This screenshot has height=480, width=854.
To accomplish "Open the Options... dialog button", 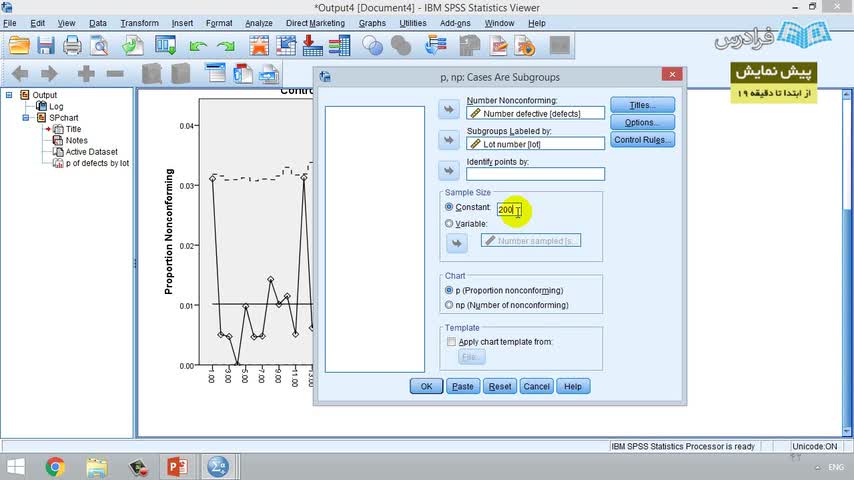I will (x=643, y=122).
